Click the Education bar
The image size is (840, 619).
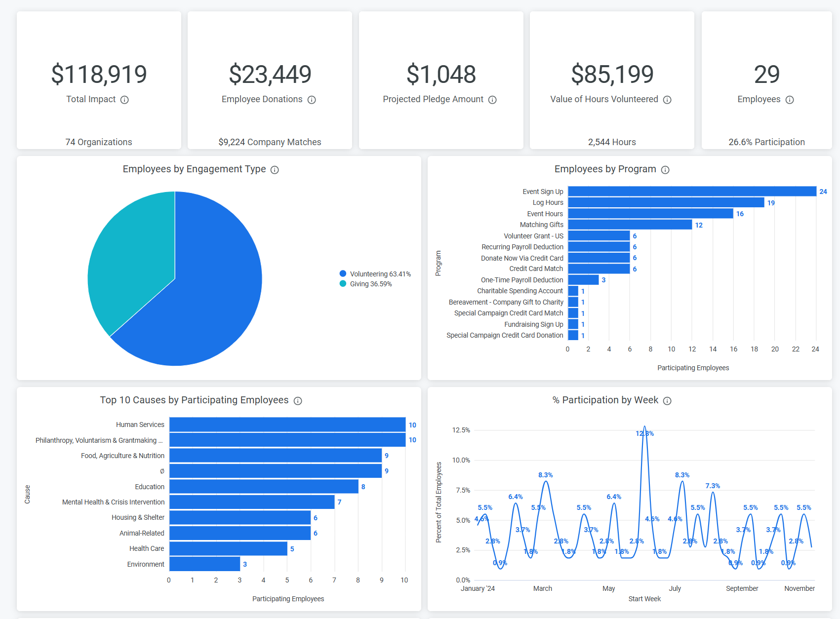264,487
